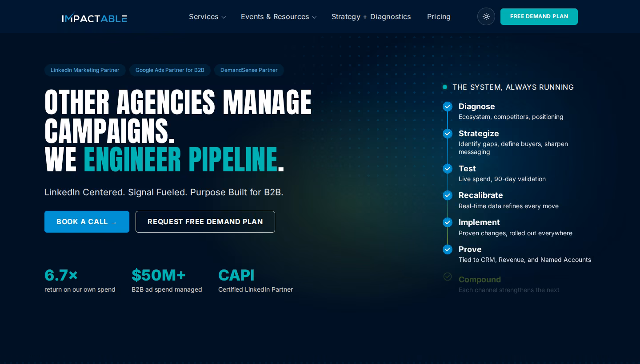Click the CAPI statistic heading

click(x=236, y=275)
